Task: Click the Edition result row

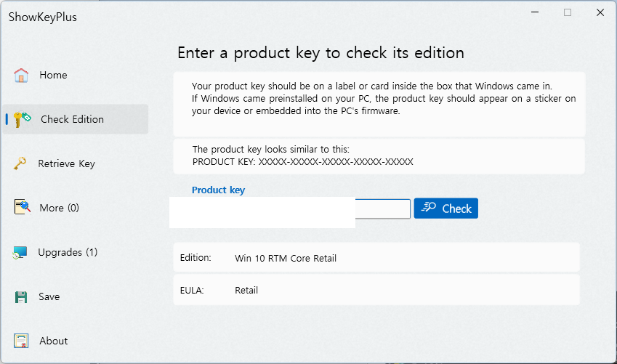Action: click(x=376, y=258)
